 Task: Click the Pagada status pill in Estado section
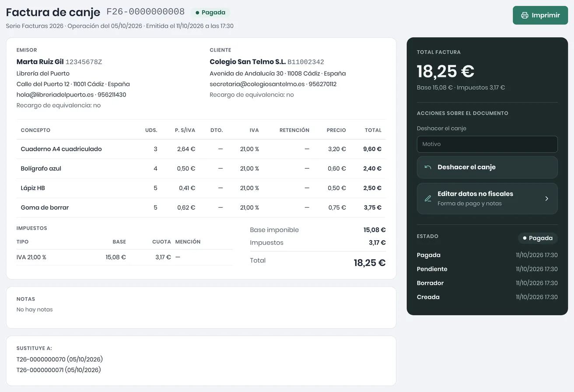538,238
